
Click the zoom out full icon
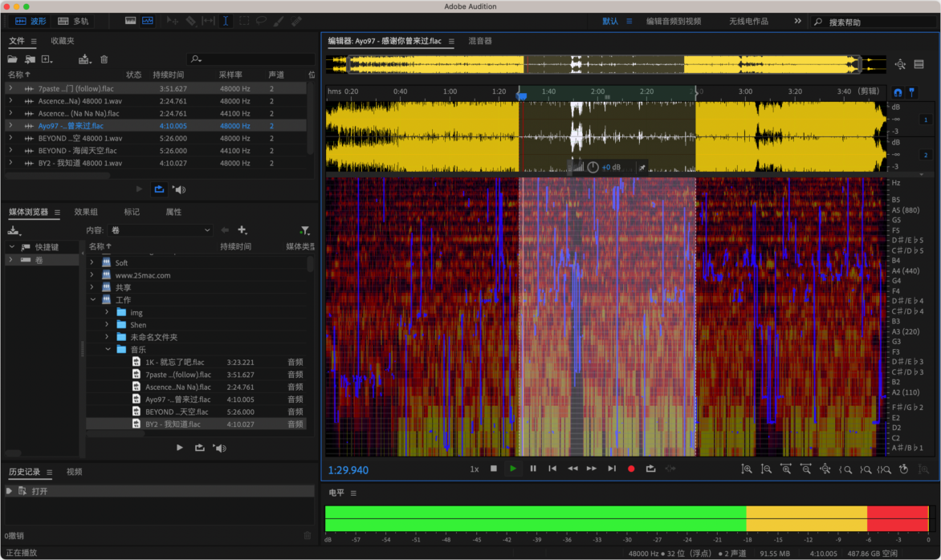click(825, 469)
